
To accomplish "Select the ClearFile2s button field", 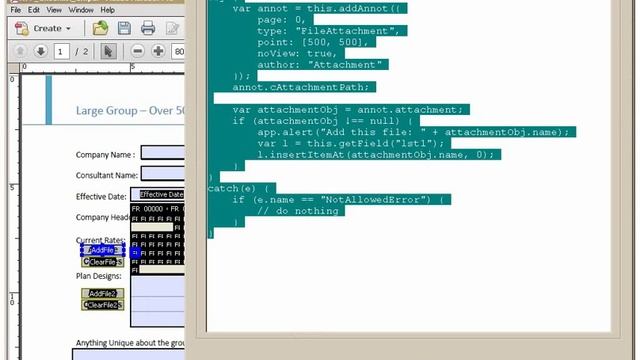I will [x=103, y=305].
